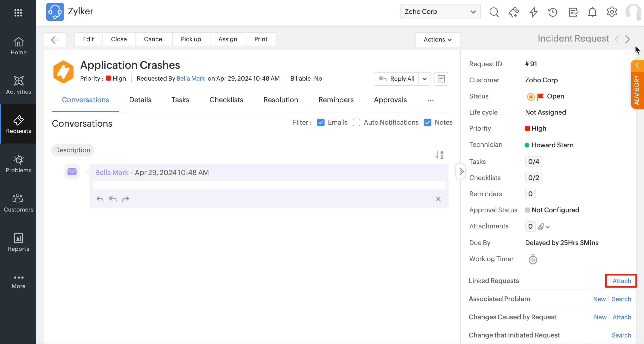The width and height of the screenshot is (644, 344).
Task: Open the quick actions lightning icon
Action: pyautogui.click(x=533, y=12)
